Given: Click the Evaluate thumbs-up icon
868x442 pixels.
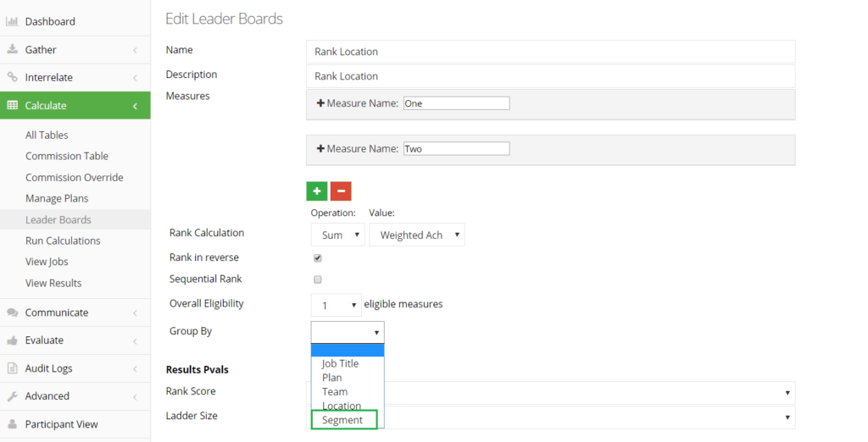Looking at the screenshot, I should [x=12, y=340].
